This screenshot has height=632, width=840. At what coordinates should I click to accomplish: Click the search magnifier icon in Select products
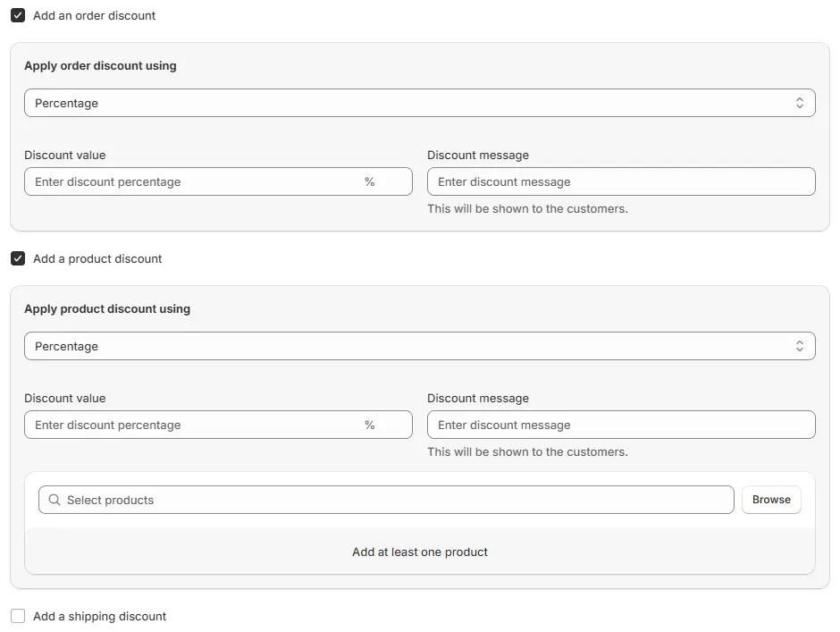click(x=55, y=500)
